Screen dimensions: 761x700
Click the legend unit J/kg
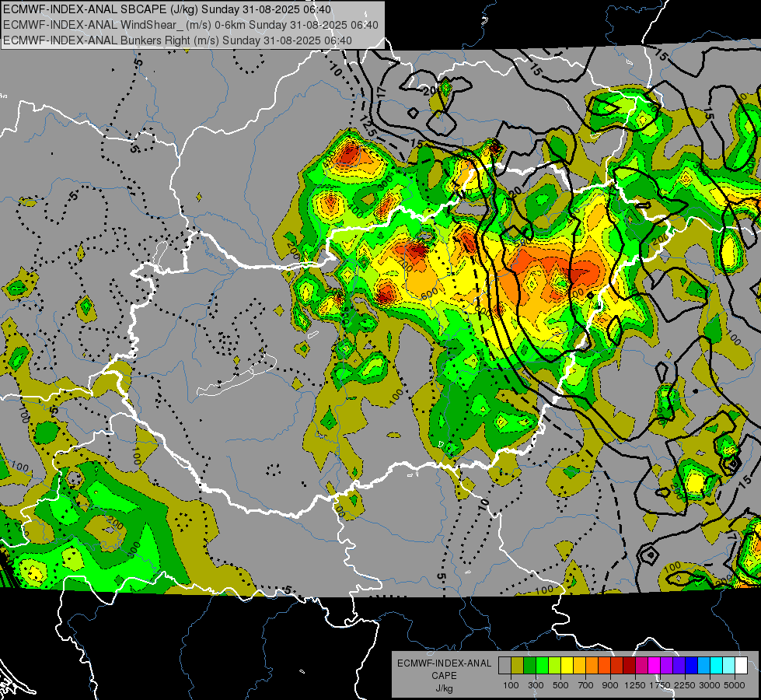pyautogui.click(x=444, y=688)
